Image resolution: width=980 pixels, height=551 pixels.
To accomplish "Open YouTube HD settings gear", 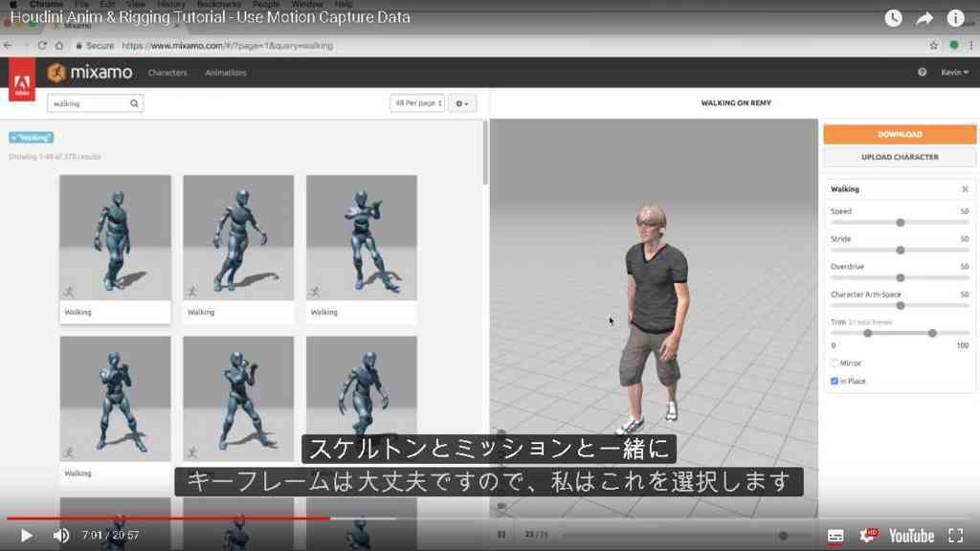I will click(x=868, y=535).
